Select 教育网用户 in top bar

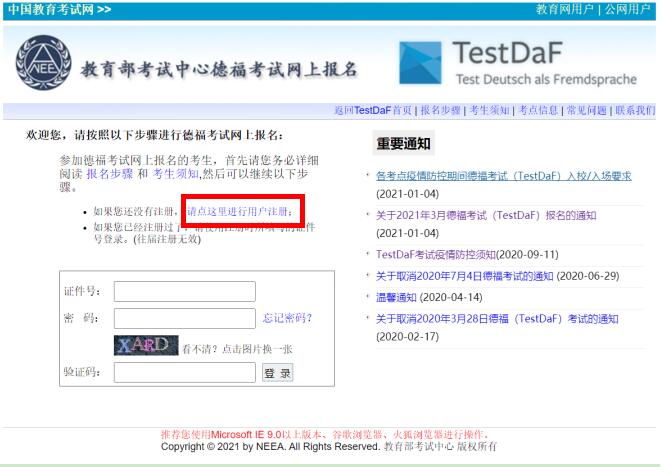tap(564, 9)
